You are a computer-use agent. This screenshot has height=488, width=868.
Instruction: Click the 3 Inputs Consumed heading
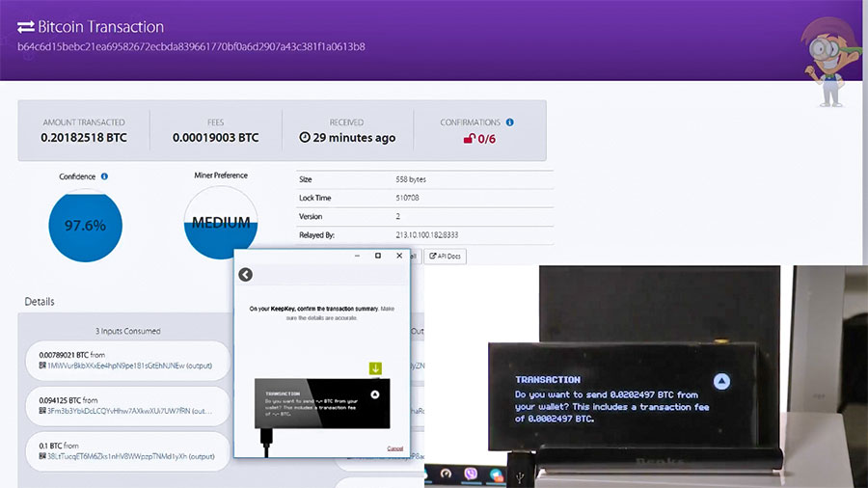pos(128,331)
